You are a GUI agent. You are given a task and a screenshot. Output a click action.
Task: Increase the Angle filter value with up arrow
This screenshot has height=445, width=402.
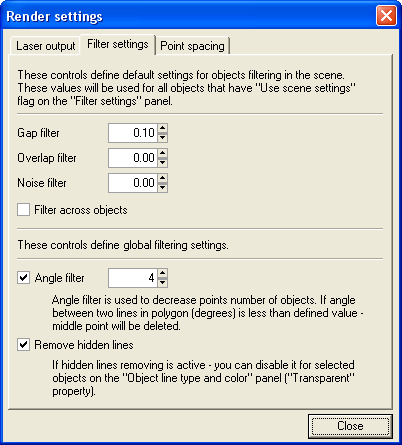pos(162,273)
